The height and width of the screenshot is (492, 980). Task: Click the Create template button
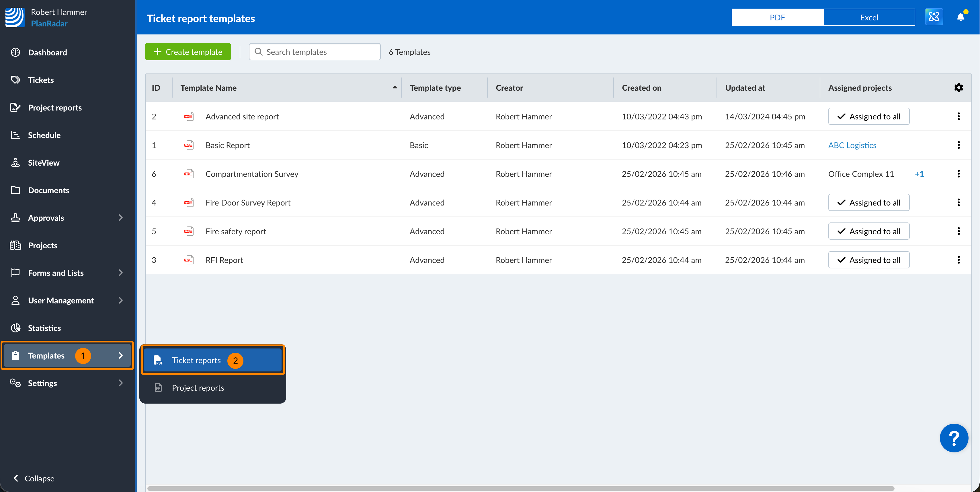click(x=188, y=52)
